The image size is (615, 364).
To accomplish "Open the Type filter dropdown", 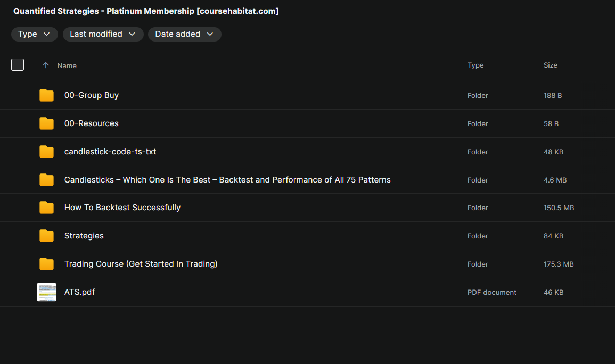I will (x=34, y=34).
